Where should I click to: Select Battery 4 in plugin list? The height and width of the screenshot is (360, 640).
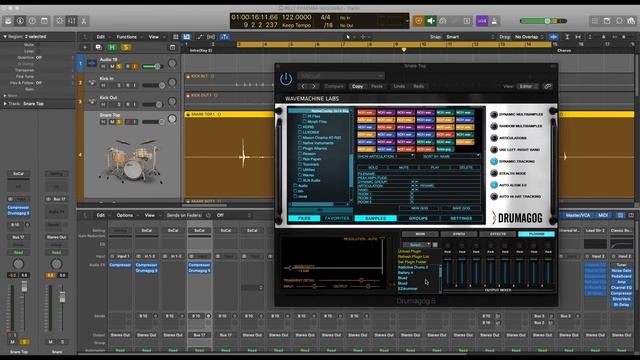(x=406, y=273)
